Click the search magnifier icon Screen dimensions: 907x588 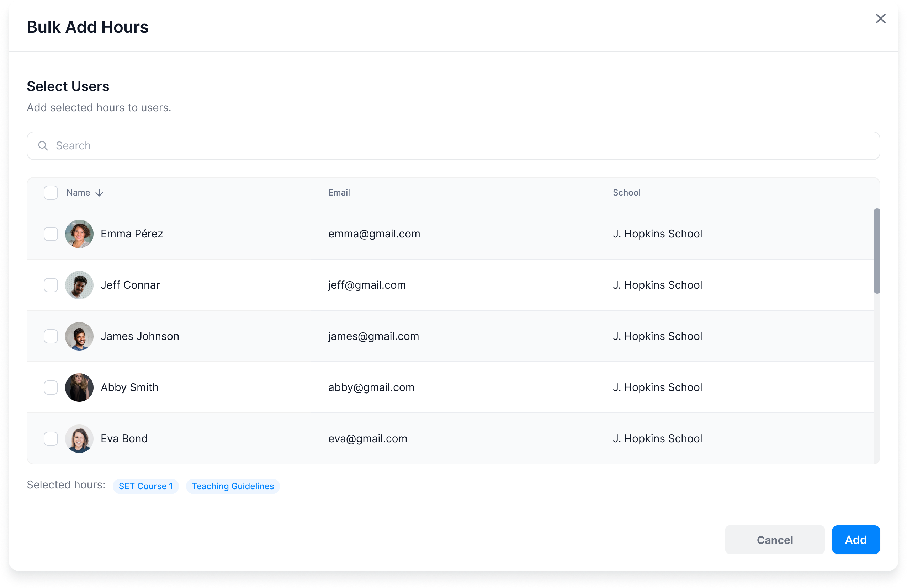[43, 146]
